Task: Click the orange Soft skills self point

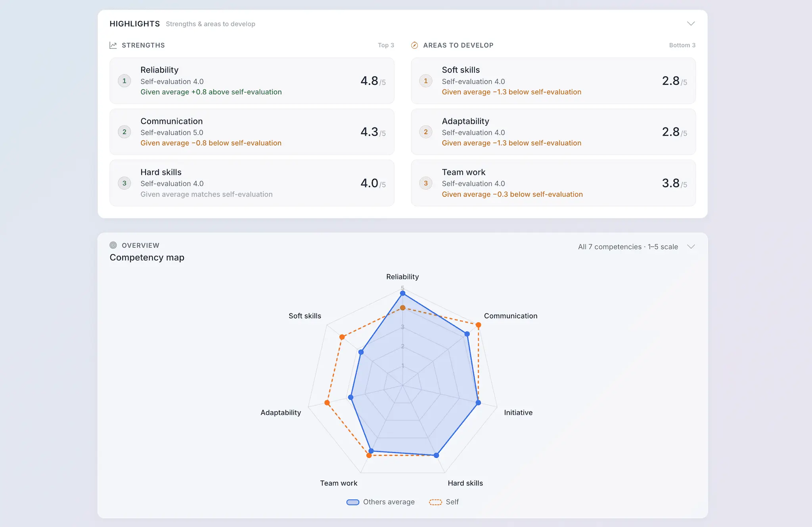Action: [342, 337]
